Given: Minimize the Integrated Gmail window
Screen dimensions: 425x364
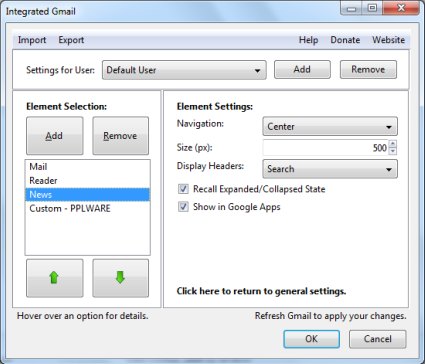Looking at the screenshot, I should tap(351, 8).
